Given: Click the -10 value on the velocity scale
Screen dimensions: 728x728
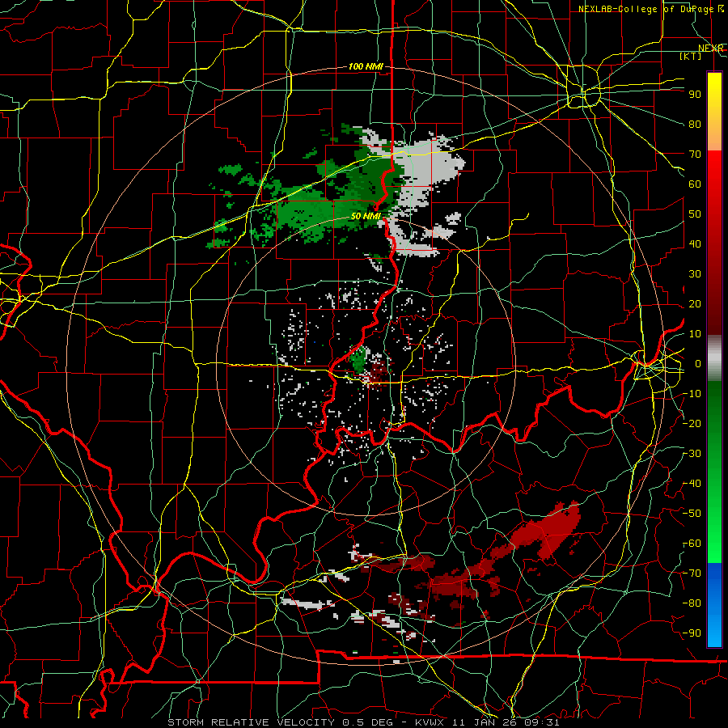Looking at the screenshot, I should 692,394.
